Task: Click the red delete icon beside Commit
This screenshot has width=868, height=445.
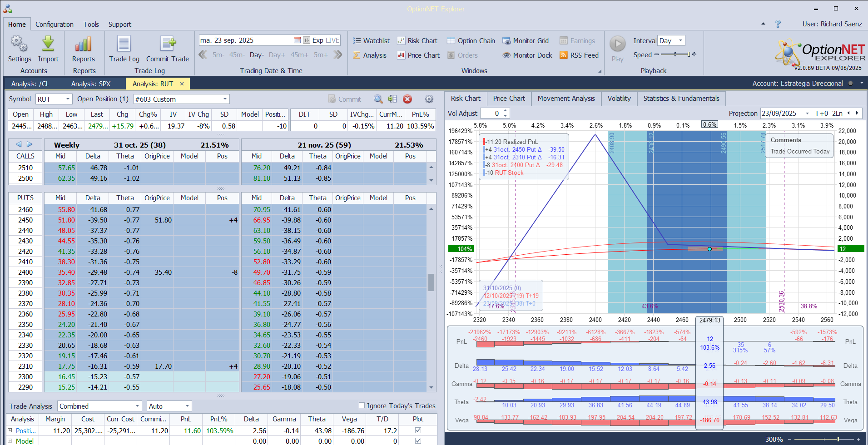Action: pyautogui.click(x=407, y=99)
